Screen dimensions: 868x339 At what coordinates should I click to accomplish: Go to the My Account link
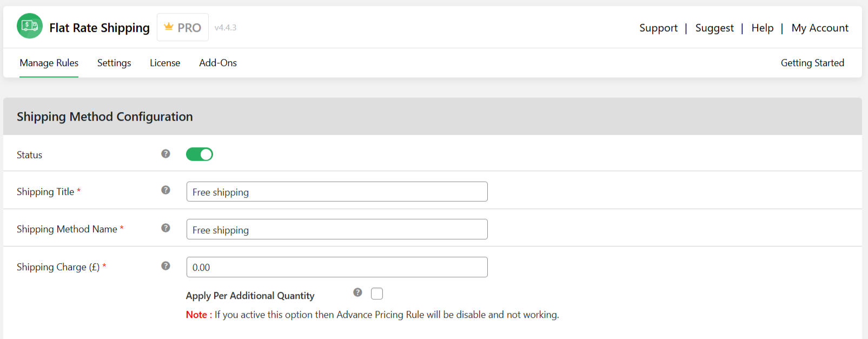pos(820,28)
